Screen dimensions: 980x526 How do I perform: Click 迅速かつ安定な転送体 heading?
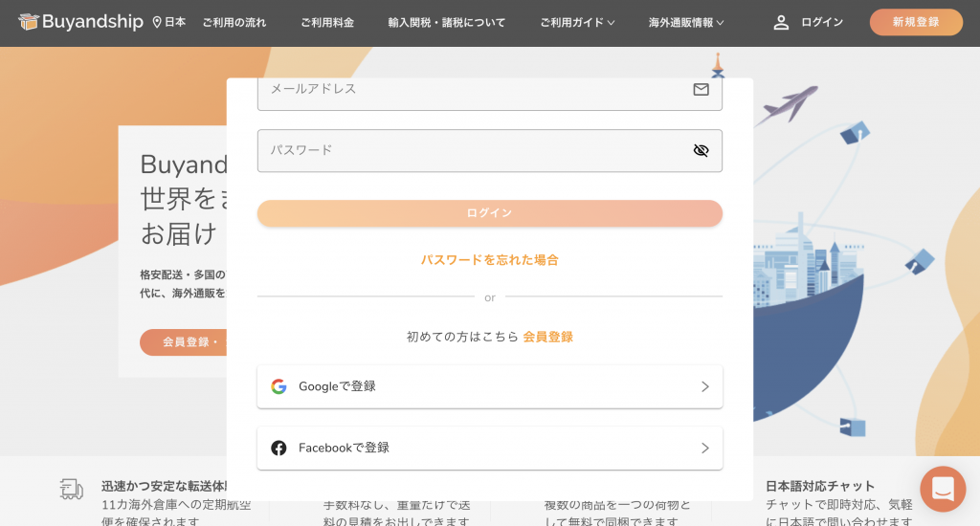164,486
